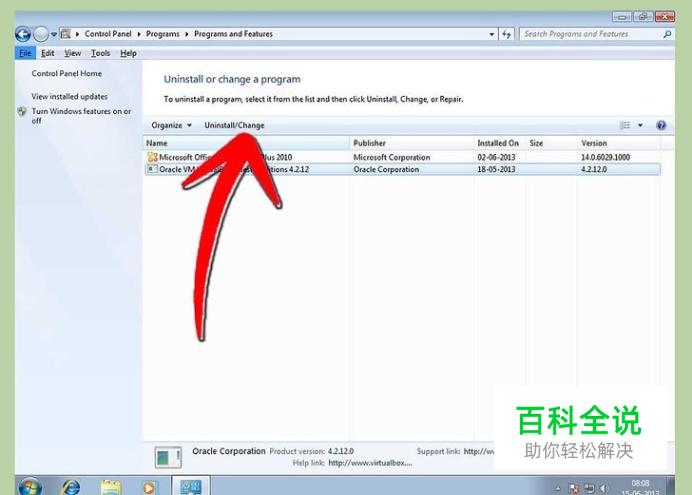Select the Oracle VM VirtualBox row icon
This screenshot has width=692, height=495.
click(x=152, y=169)
